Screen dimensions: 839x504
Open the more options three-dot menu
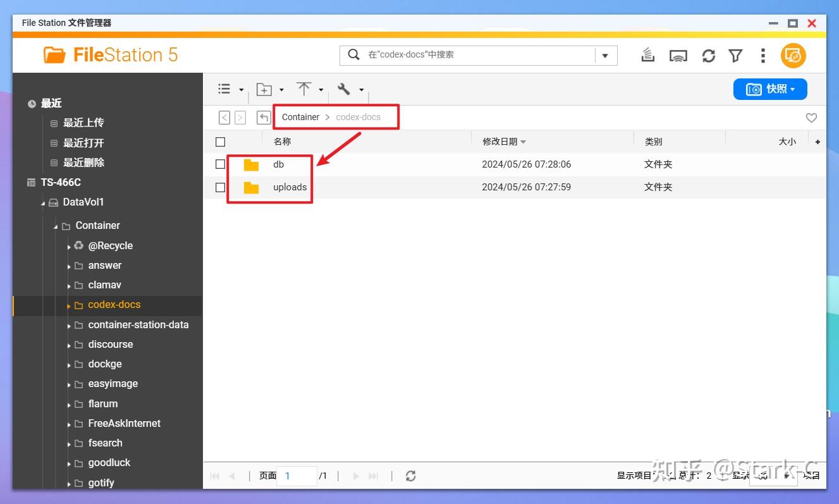point(763,55)
